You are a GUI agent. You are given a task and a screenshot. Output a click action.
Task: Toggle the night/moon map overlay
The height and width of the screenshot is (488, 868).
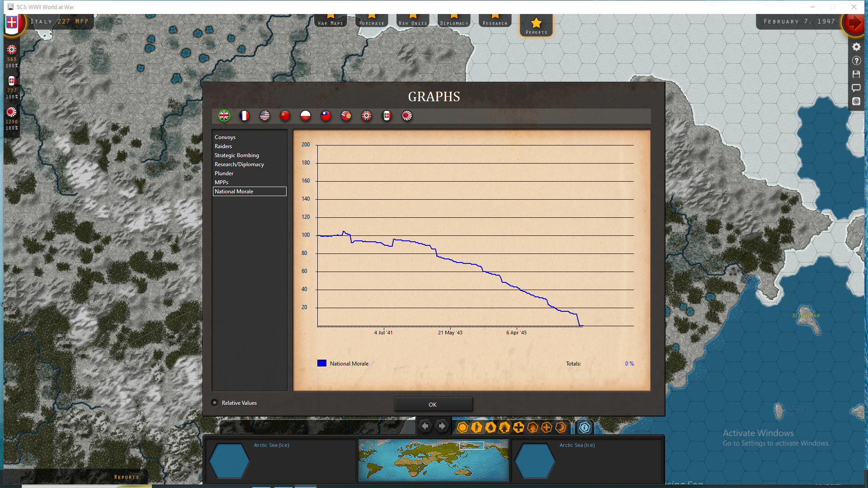click(561, 427)
